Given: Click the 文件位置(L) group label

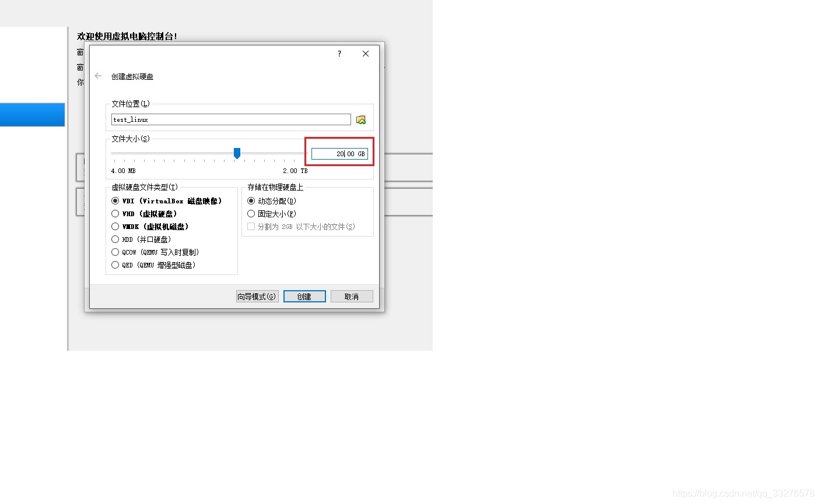Looking at the screenshot, I should [131, 104].
